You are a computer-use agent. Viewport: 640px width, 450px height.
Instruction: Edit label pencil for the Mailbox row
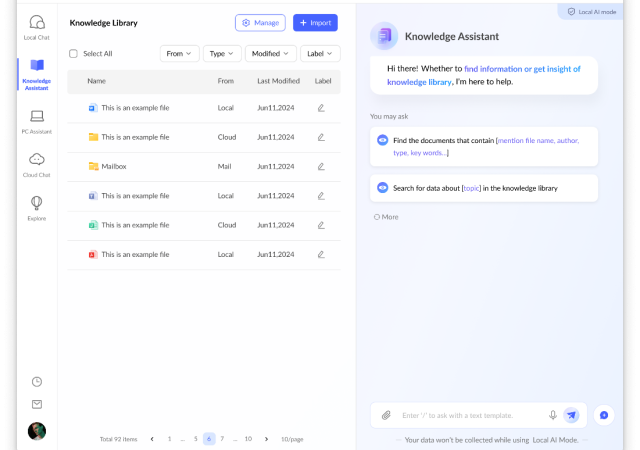[x=321, y=166]
